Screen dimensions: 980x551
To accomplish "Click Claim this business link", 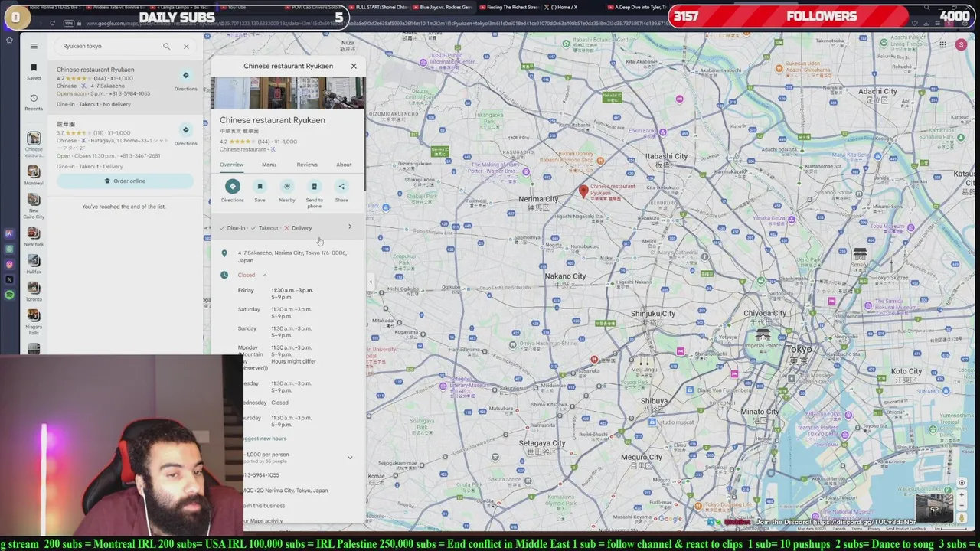I will tap(265, 506).
